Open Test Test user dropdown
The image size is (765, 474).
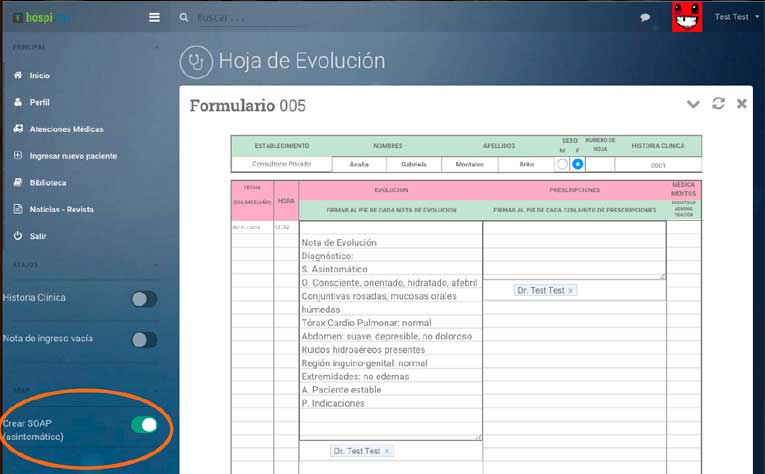pyautogui.click(x=736, y=17)
